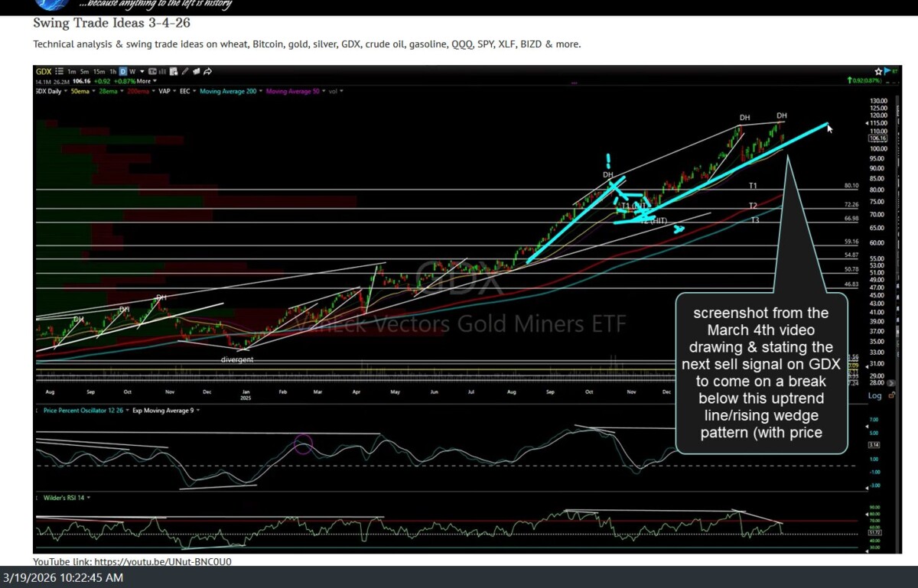Favorite GDX with the star icon
Viewport: 918px width, 588px height.
point(878,71)
